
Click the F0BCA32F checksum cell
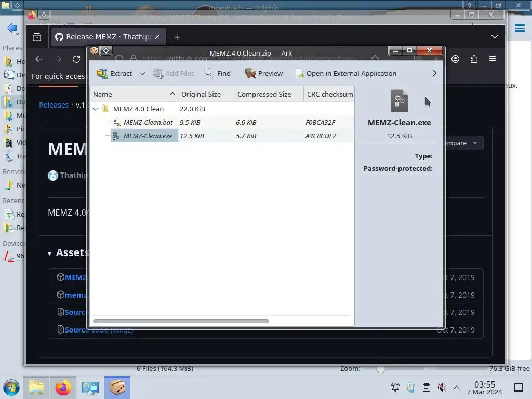320,122
